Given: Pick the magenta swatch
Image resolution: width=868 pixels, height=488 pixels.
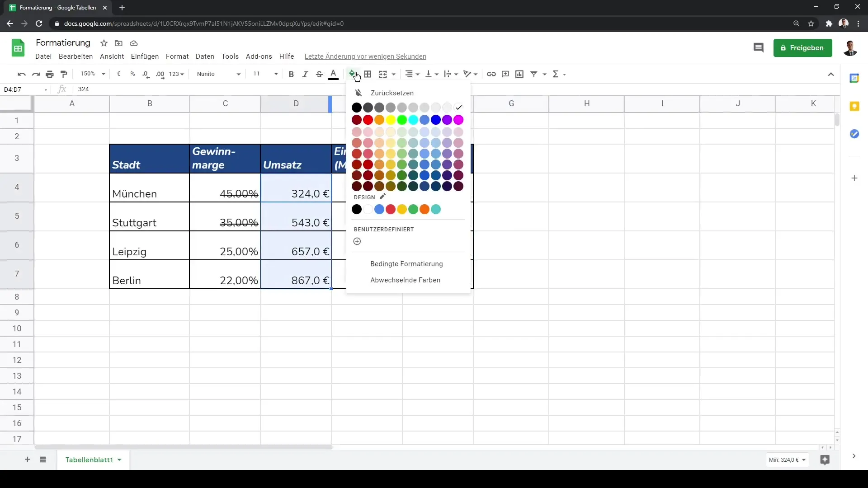Looking at the screenshot, I should point(458,120).
